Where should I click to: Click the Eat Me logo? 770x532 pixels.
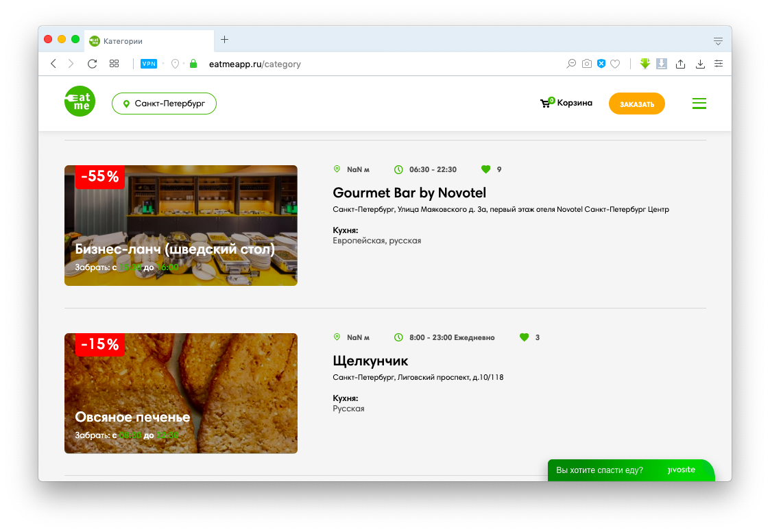[x=80, y=103]
